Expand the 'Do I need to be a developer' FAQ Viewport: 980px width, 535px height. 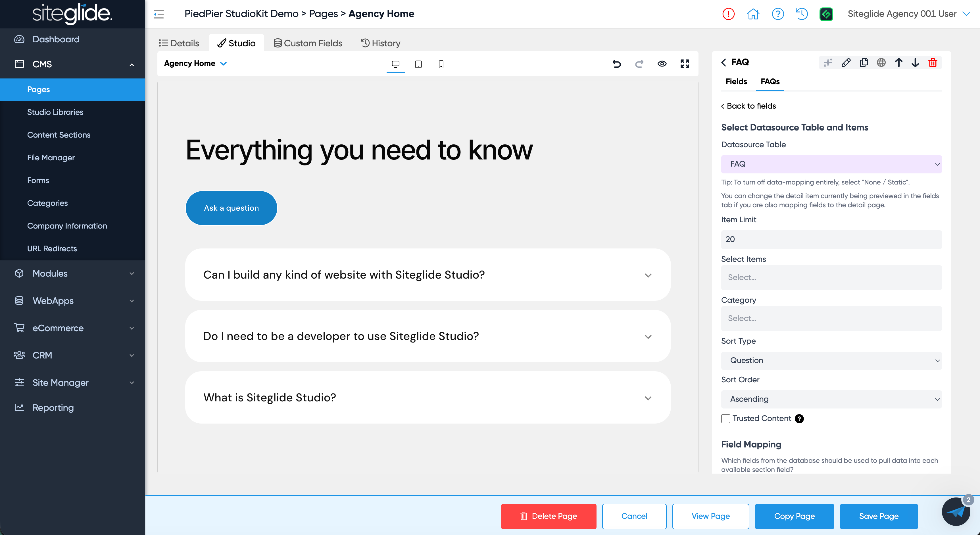[428, 336]
